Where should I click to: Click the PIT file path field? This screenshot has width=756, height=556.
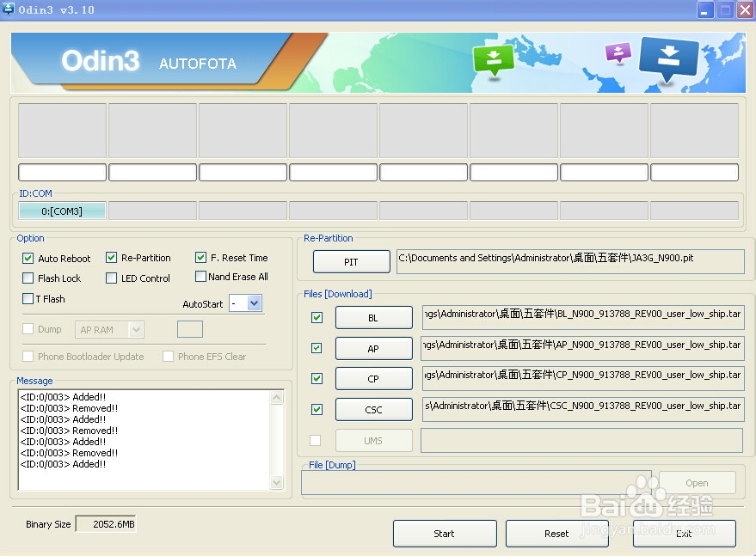tap(570, 261)
